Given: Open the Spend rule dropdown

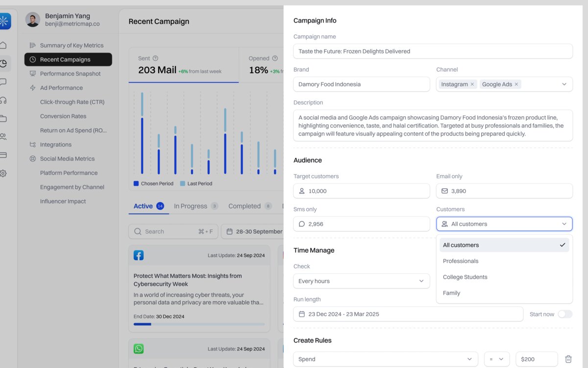Looking at the screenshot, I should [x=386, y=359].
